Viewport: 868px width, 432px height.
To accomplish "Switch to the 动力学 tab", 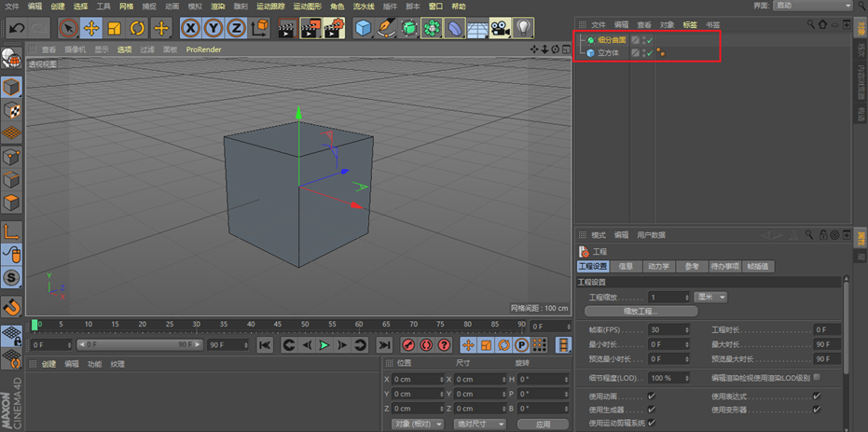I will 659,267.
